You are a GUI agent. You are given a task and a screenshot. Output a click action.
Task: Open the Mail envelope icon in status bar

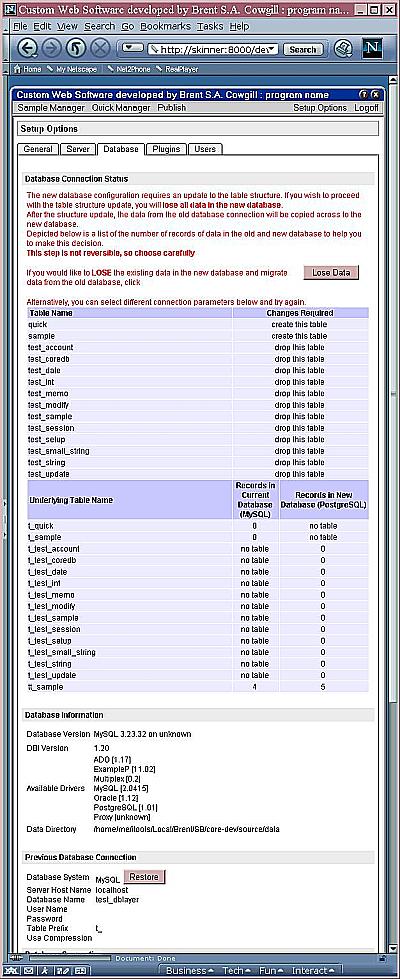(x=29, y=971)
